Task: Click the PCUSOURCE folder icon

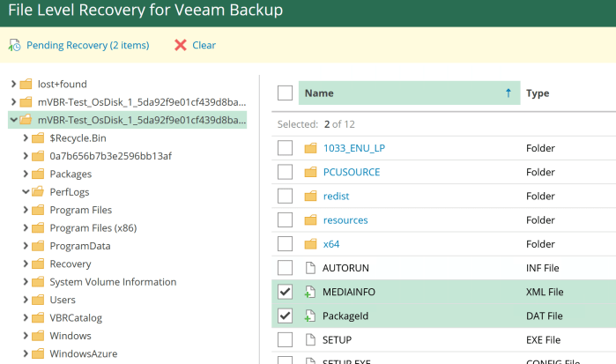Action: [x=310, y=172]
